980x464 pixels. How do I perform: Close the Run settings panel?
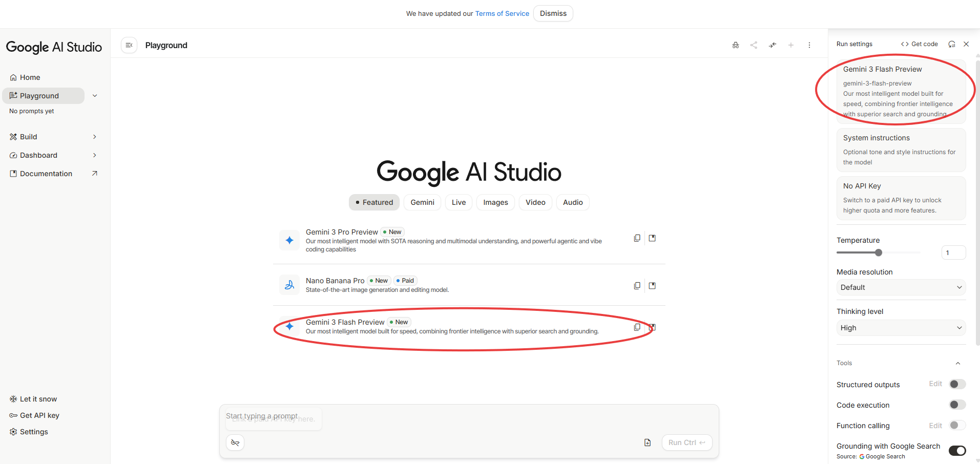coord(966,44)
